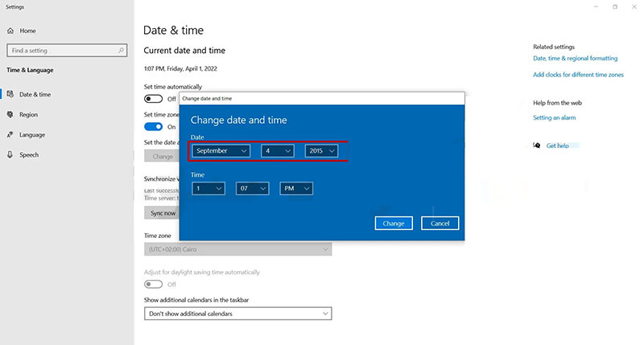Open the year 2015 dropdown

coord(321,151)
